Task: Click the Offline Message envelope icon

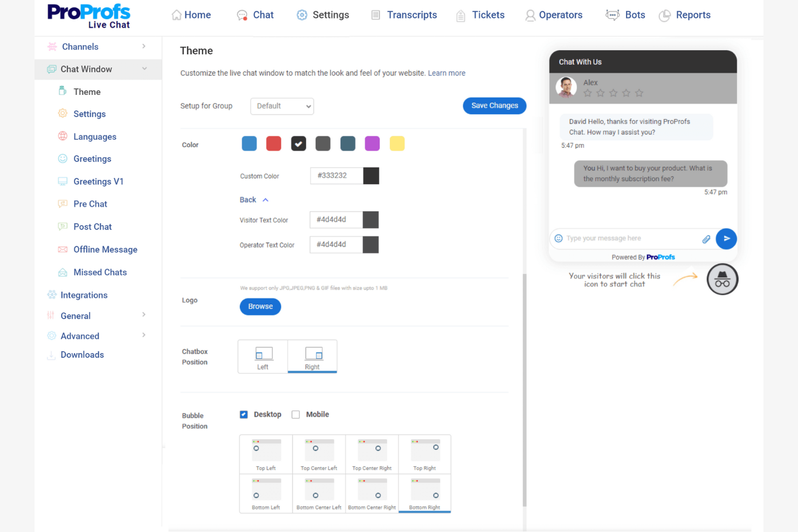Action: [x=63, y=249]
